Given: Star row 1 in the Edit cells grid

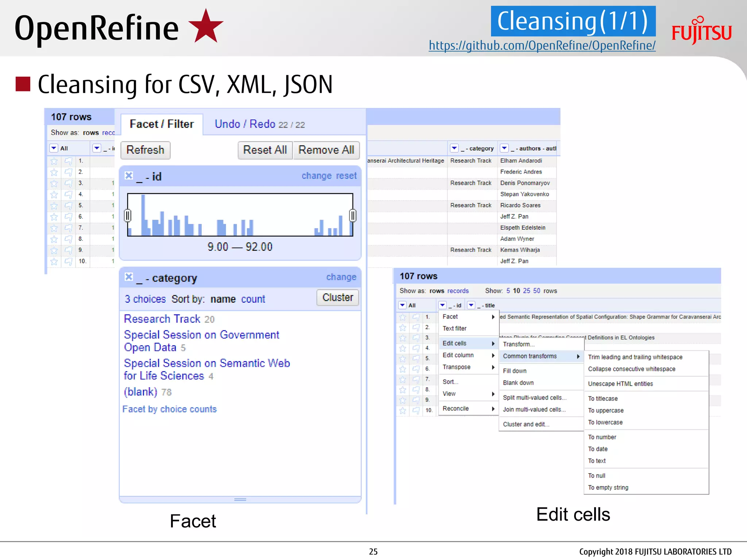Looking at the screenshot, I should pyautogui.click(x=403, y=317).
